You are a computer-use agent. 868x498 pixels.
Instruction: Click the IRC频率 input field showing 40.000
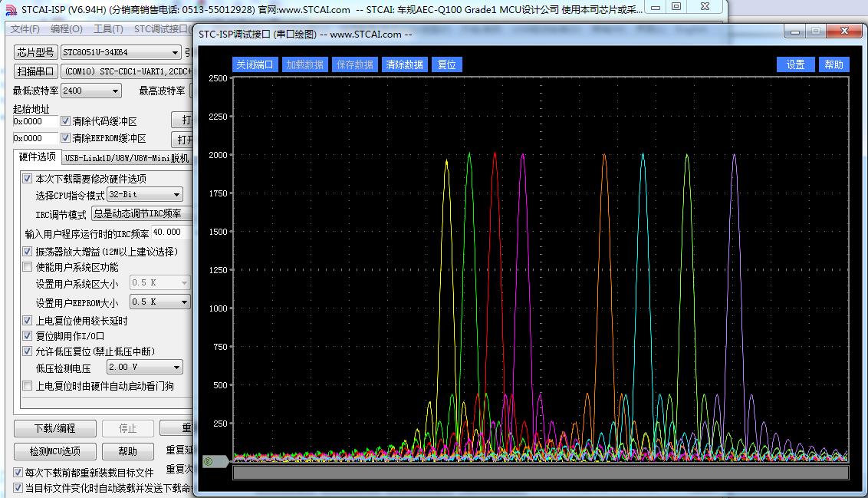(x=170, y=232)
